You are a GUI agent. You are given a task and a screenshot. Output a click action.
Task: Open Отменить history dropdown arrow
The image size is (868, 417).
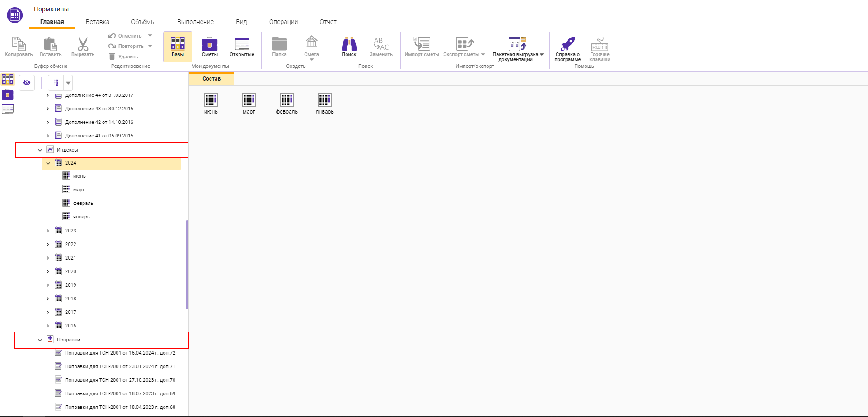[150, 36]
